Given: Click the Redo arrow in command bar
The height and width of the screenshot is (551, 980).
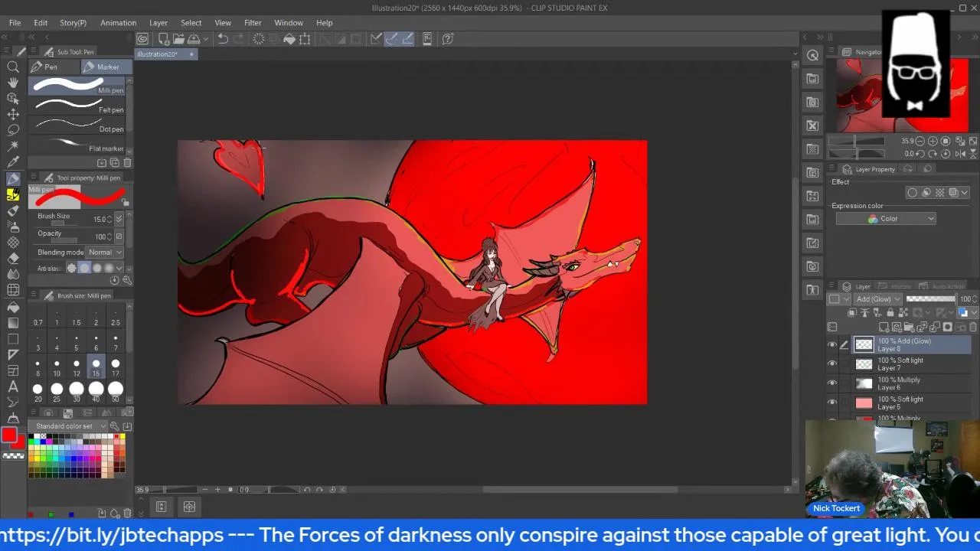Looking at the screenshot, I should (240, 39).
